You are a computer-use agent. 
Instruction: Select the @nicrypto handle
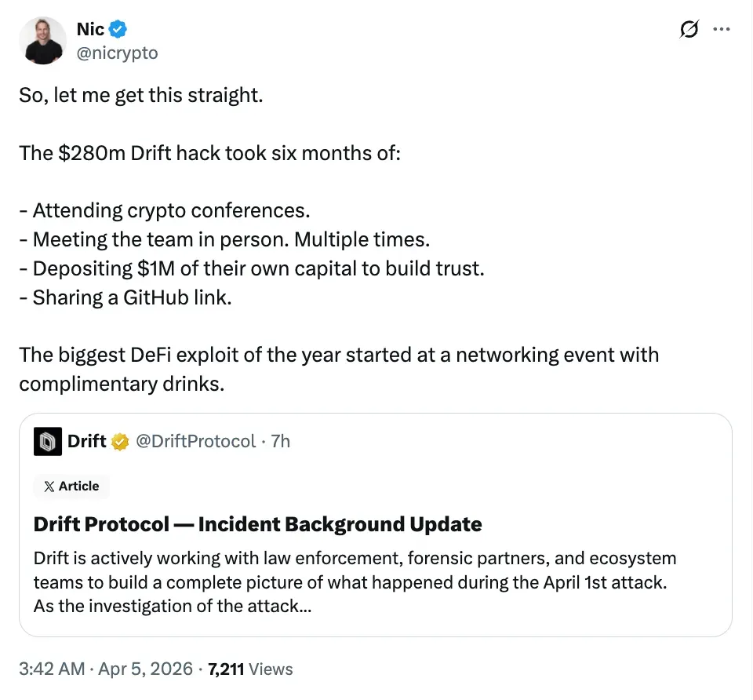click(118, 53)
